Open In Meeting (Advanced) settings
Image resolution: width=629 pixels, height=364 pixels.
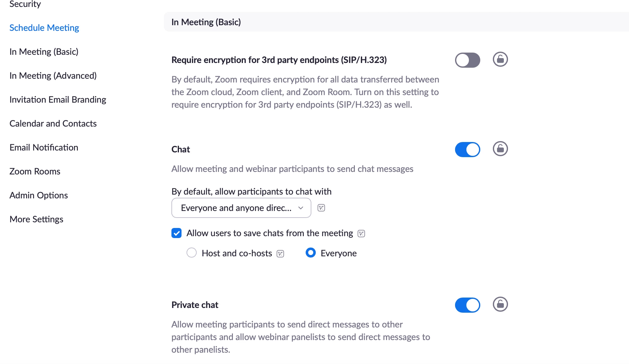point(53,76)
